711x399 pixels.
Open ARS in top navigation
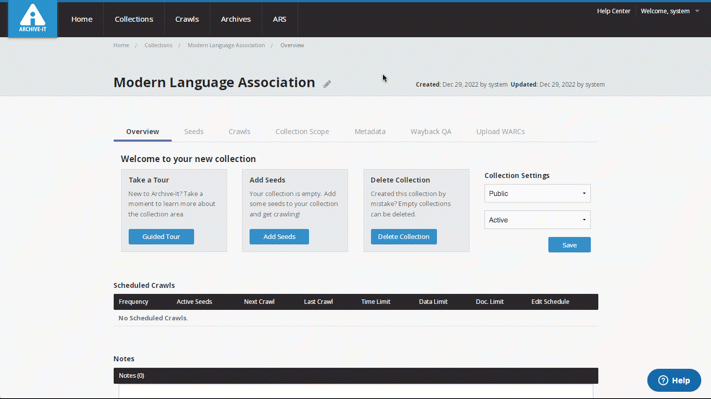pos(279,19)
